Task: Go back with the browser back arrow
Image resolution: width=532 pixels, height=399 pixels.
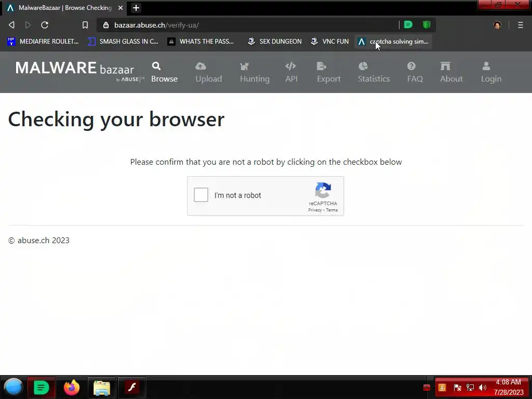Action: [x=11, y=25]
